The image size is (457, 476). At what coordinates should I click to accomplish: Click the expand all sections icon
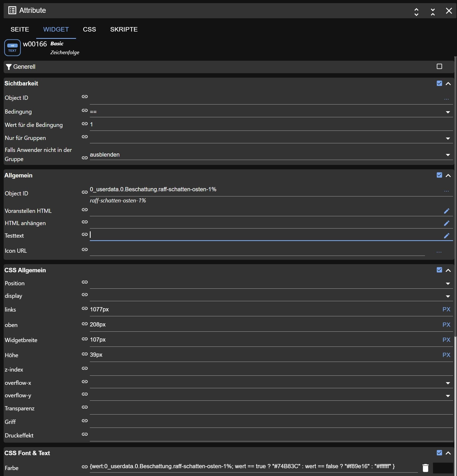point(416,12)
